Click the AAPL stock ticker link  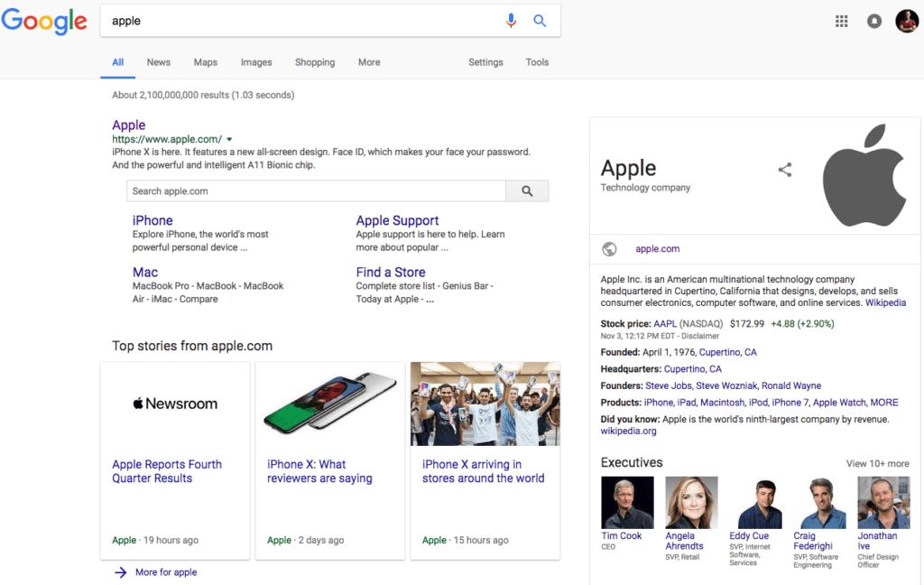(665, 324)
